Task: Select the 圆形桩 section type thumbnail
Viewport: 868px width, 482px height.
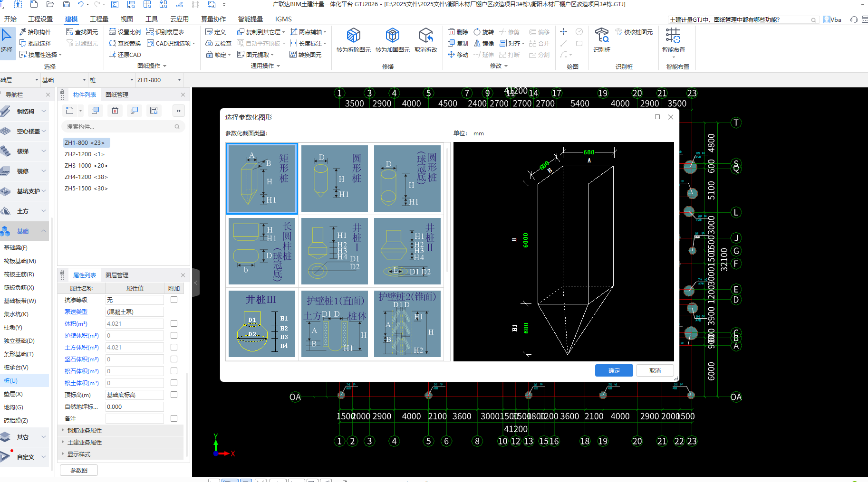Action: pos(335,179)
